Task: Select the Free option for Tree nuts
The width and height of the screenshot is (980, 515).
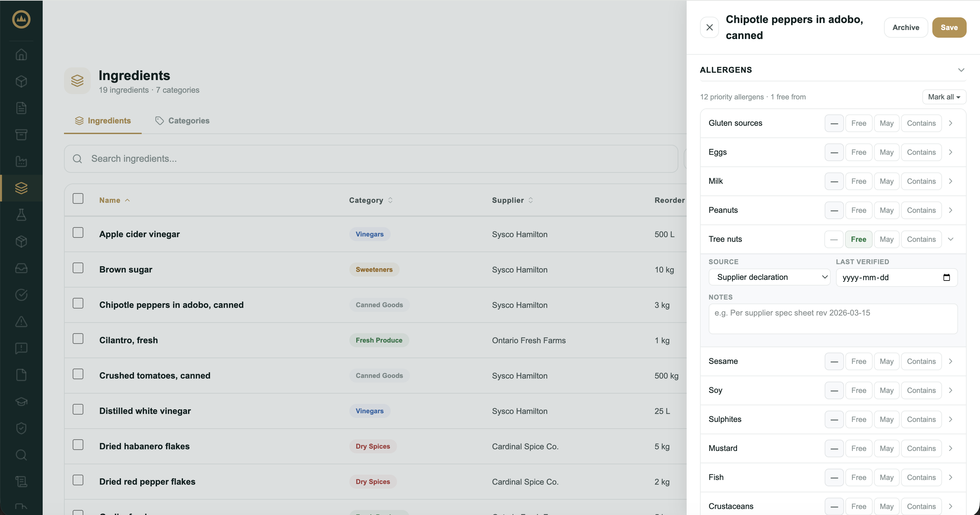Action: [859, 239]
